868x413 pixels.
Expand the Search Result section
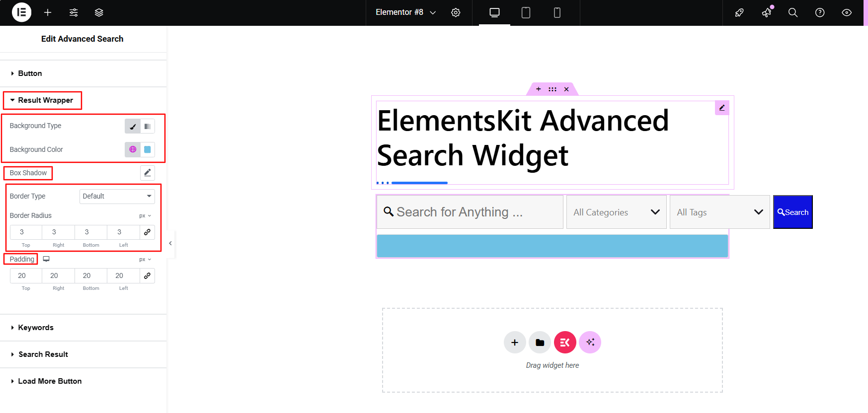83,354
